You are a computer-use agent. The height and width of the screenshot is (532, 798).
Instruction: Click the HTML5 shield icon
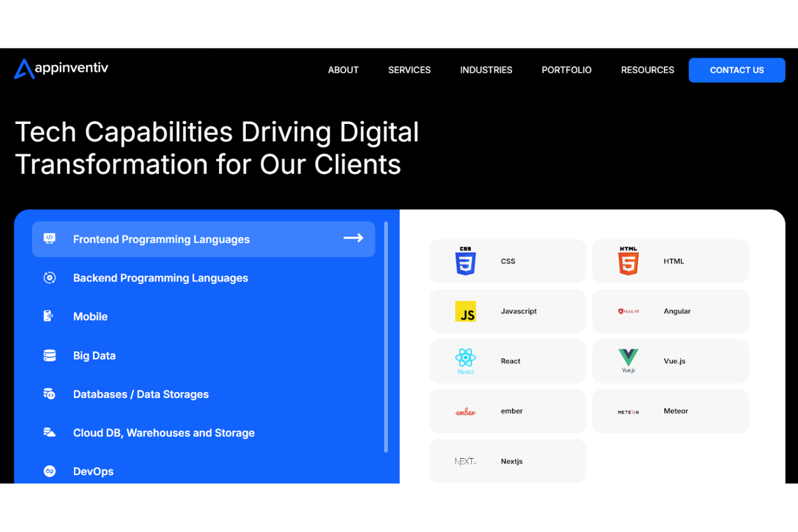[628, 261]
